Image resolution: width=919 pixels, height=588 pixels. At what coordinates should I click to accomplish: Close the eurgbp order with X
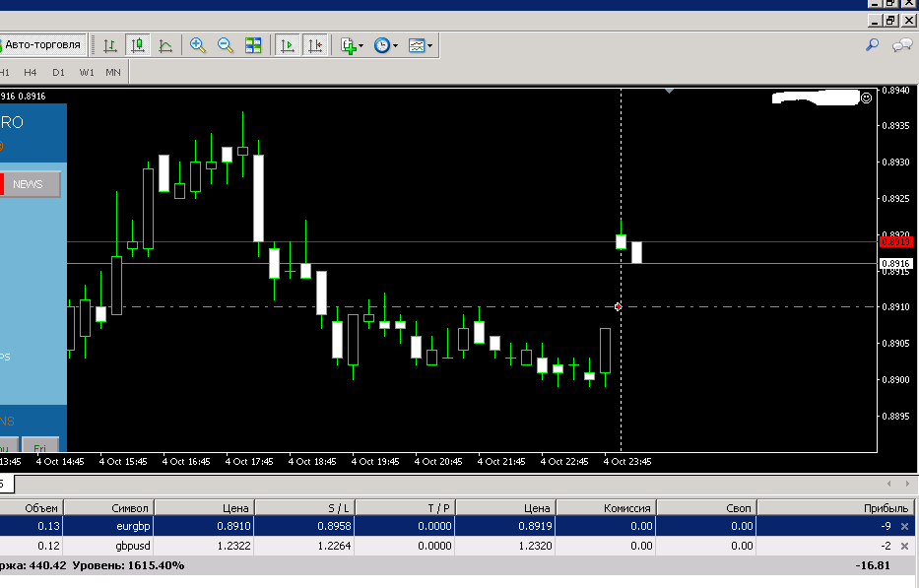click(904, 527)
